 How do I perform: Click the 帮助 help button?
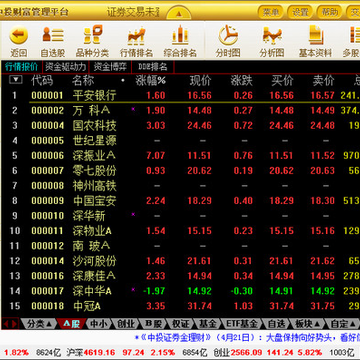point(329,12)
